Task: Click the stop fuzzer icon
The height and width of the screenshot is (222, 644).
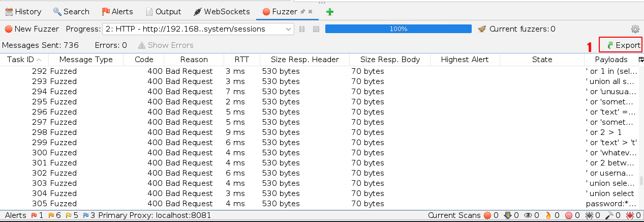Action: click(316, 29)
